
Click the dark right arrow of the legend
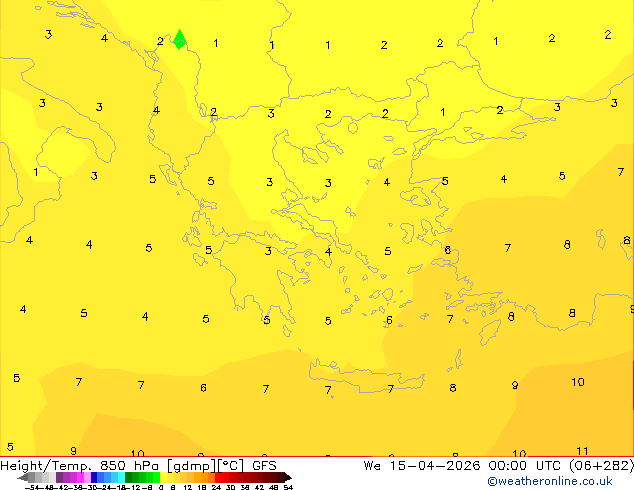(288, 477)
